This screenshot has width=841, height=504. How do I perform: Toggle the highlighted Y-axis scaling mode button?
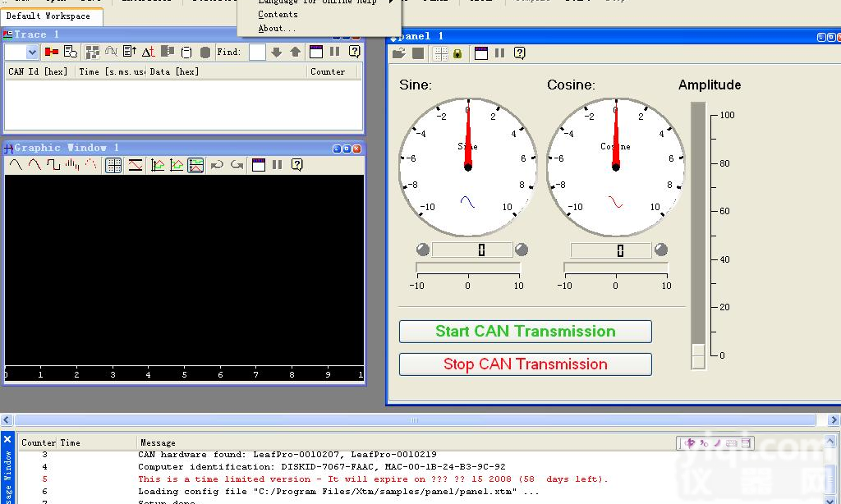point(195,165)
